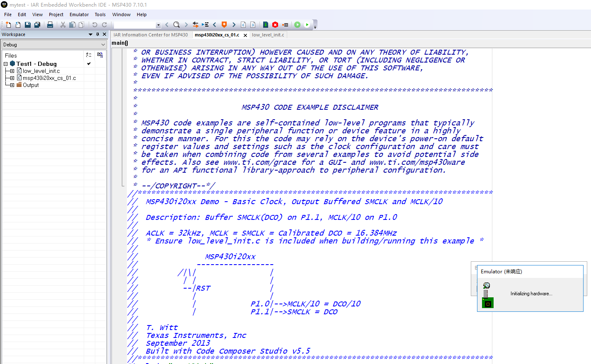Screen dimensions: 591x364
Task: Click the green Download and Debug icon
Action: point(297,25)
